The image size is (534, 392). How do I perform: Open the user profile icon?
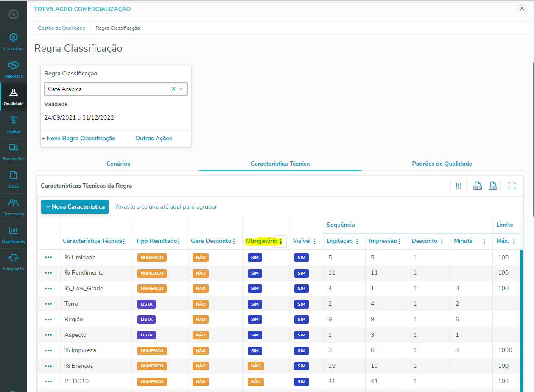pyautogui.click(x=522, y=9)
